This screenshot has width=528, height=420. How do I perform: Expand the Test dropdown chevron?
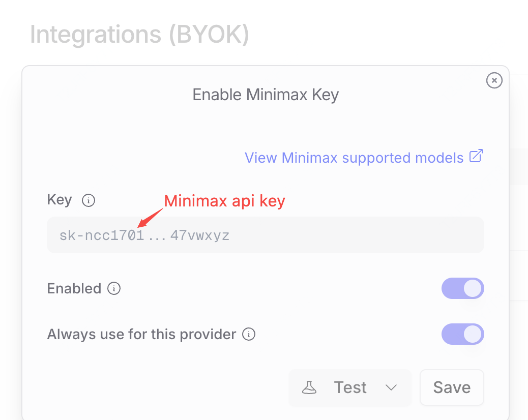[x=391, y=388]
